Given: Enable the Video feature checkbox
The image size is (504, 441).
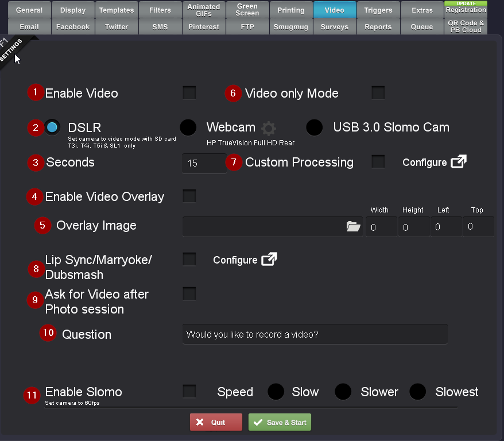Looking at the screenshot, I should (x=189, y=92).
